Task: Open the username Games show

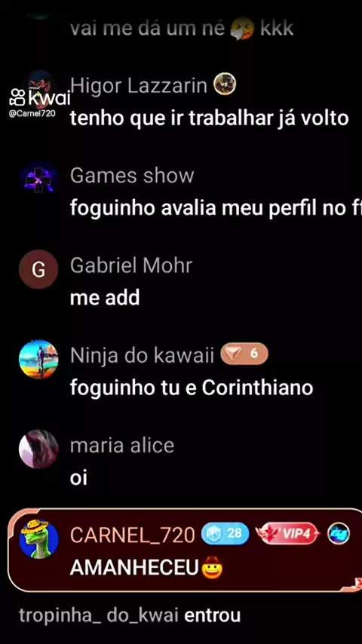Action: click(x=132, y=176)
